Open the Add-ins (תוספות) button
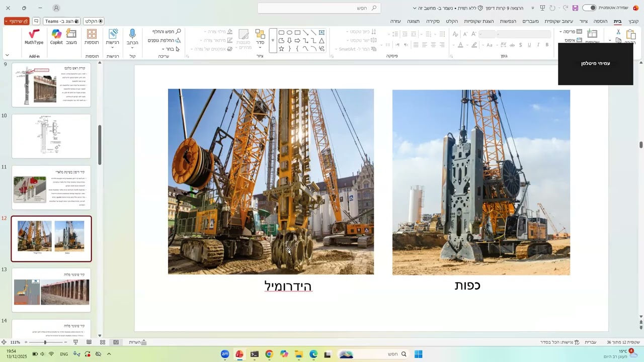This screenshot has height=362, width=644. click(92, 37)
